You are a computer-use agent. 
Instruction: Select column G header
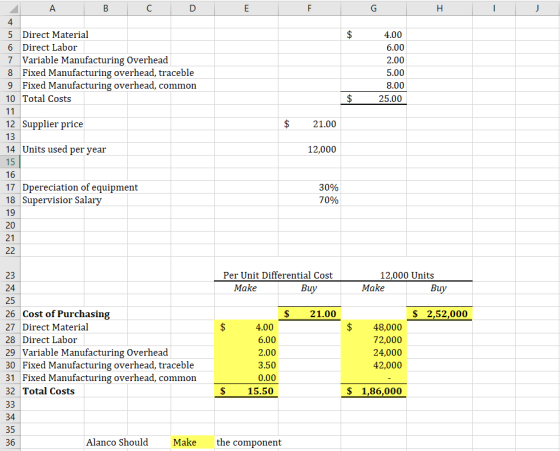373,8
